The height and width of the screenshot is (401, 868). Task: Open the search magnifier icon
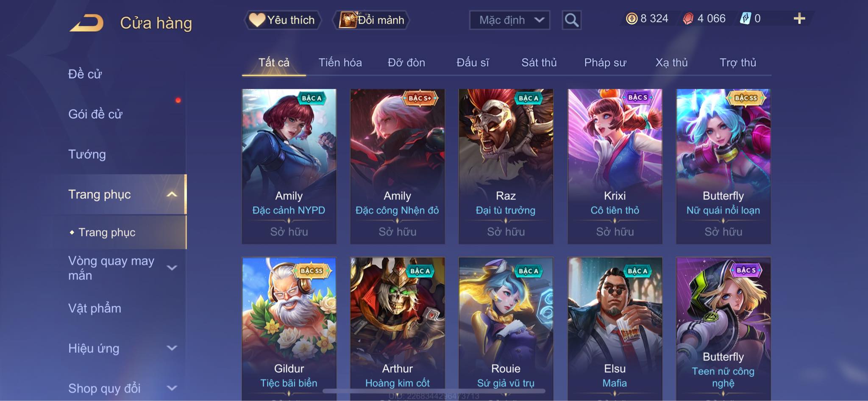(x=571, y=20)
